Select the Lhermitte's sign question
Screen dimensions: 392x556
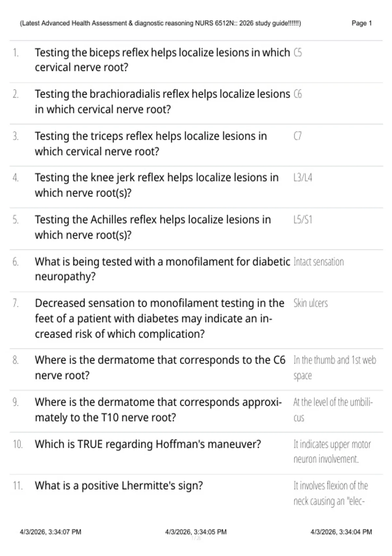[119, 486]
